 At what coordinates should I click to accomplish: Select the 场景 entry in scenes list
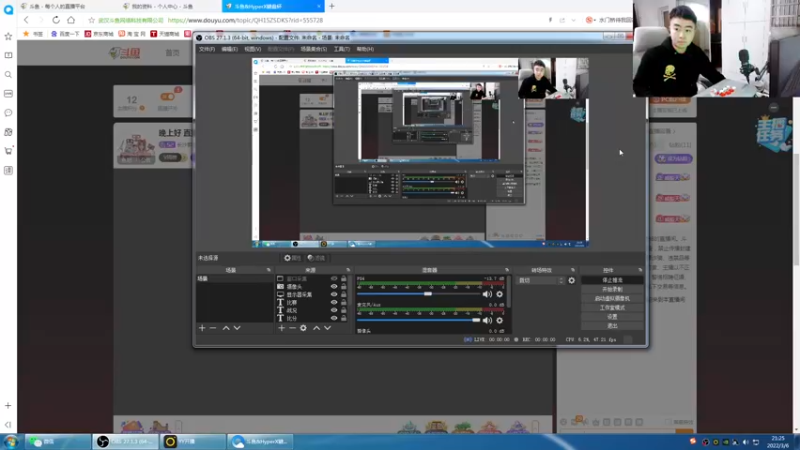point(235,279)
